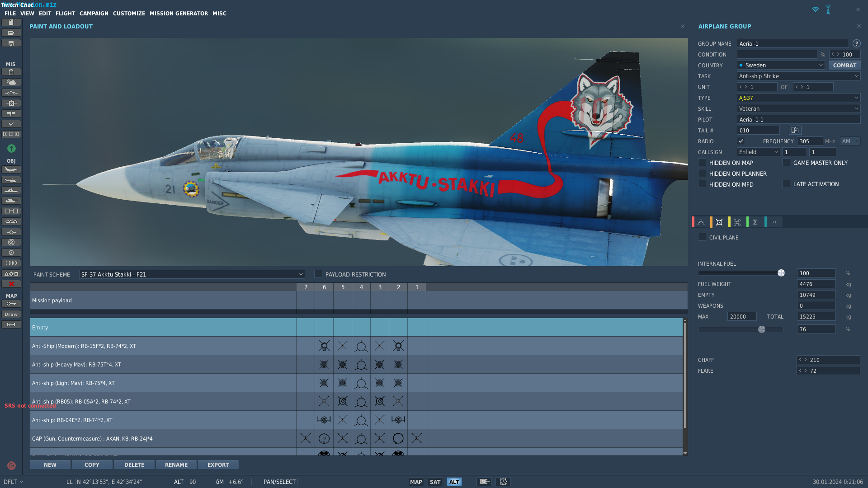Click the red X delete icon
The height and width of the screenshot is (488, 868).
pos(11,284)
